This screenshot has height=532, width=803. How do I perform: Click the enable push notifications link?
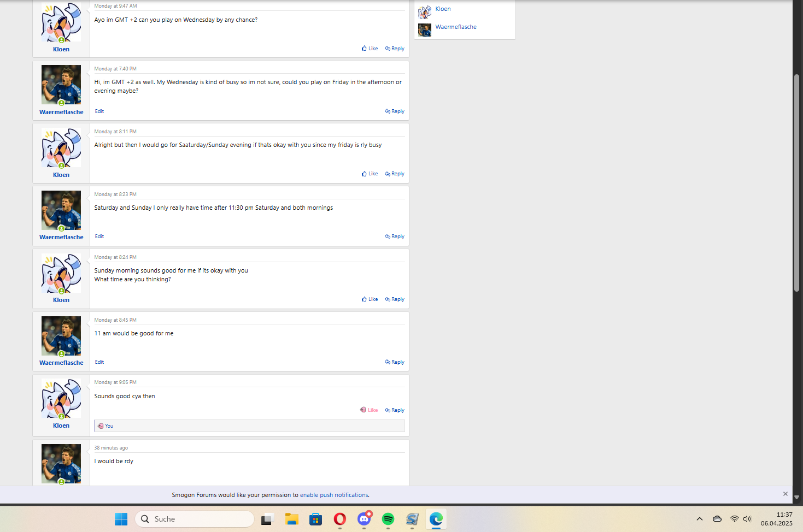click(334, 495)
